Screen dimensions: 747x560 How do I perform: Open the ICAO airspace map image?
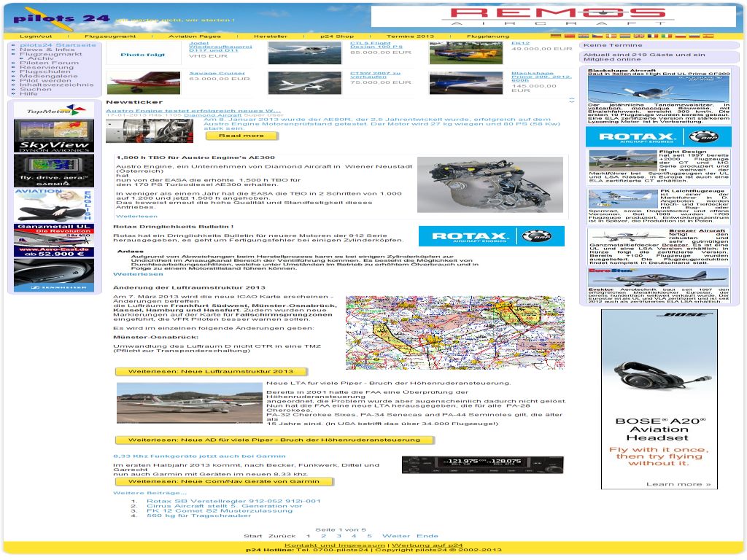click(x=455, y=332)
